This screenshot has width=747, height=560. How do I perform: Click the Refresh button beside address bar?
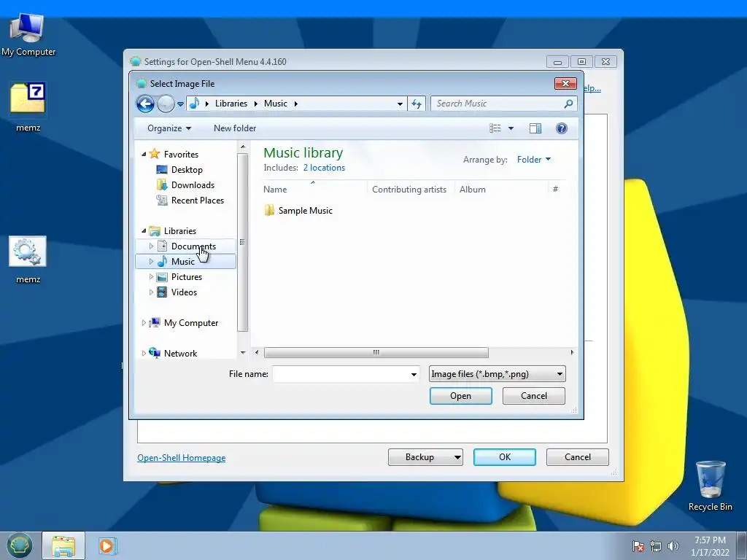(x=417, y=104)
